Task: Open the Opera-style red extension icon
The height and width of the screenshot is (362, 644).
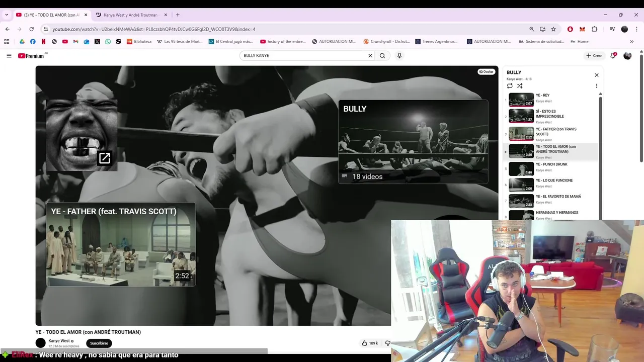Action: coord(570,29)
